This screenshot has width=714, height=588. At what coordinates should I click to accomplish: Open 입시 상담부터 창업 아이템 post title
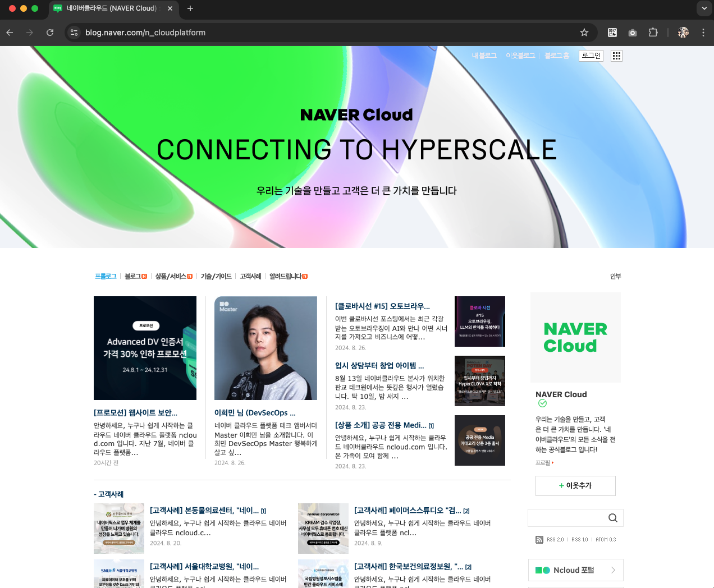tap(379, 365)
